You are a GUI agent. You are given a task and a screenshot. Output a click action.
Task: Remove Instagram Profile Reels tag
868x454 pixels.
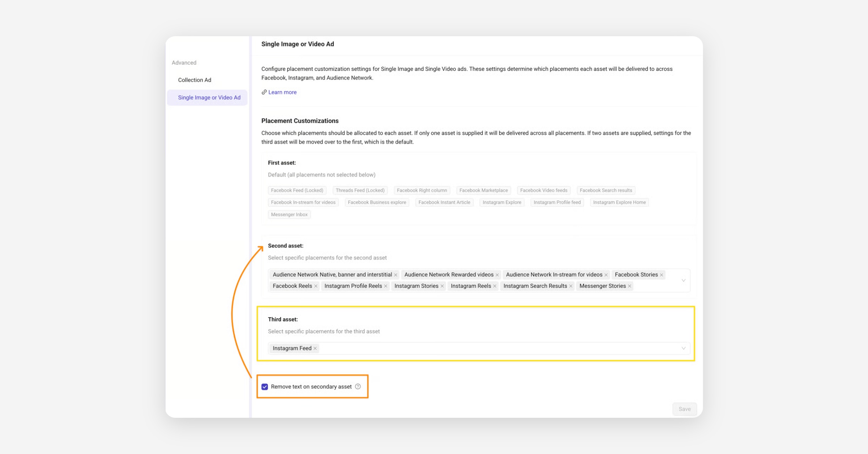click(x=386, y=286)
